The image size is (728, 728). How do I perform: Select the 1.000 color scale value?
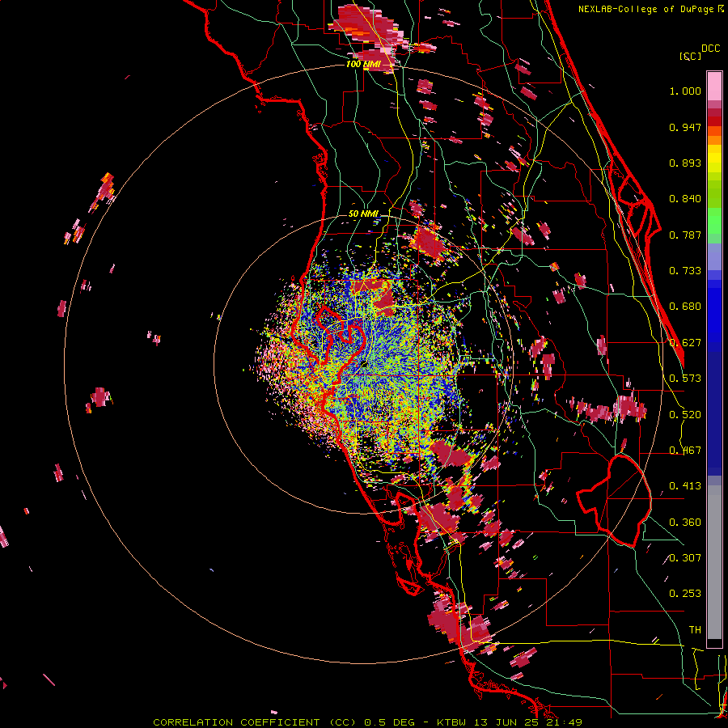point(685,91)
